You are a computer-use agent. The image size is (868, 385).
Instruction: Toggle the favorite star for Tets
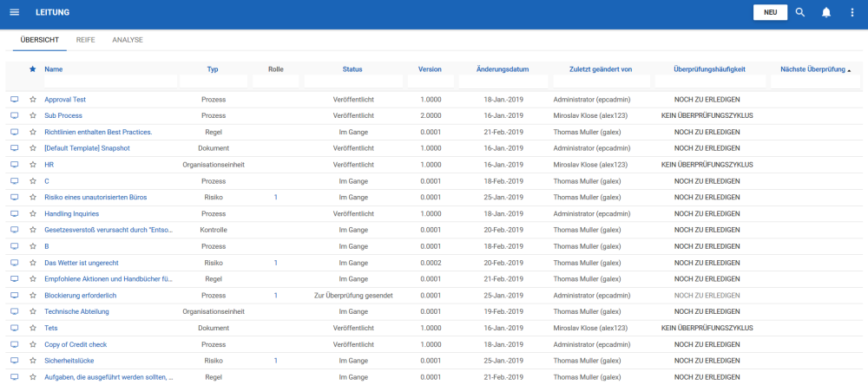pyautogui.click(x=33, y=328)
